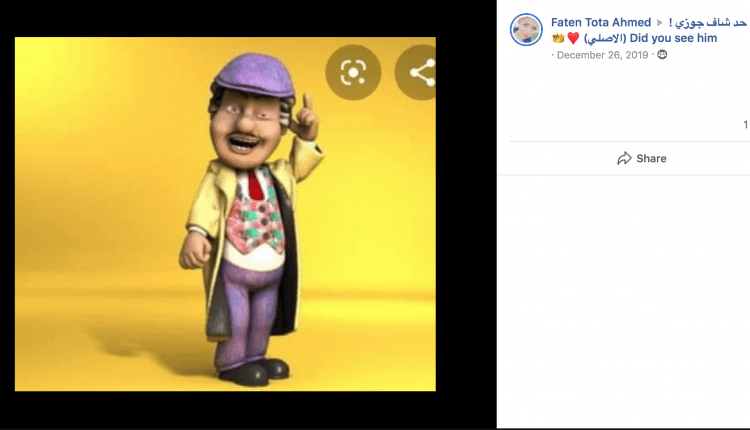Click the triangle arrow after the poster's name
The width and height of the screenshot is (750, 430).
click(x=661, y=22)
